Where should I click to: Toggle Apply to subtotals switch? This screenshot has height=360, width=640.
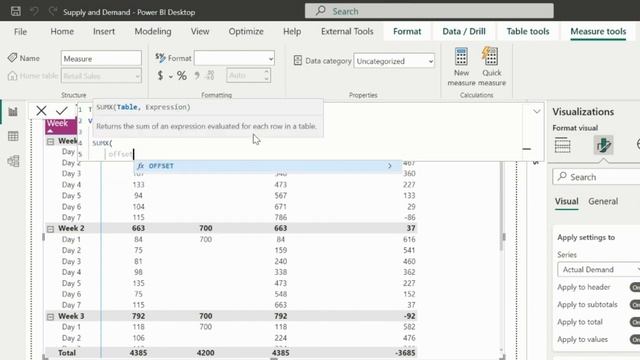click(635, 304)
